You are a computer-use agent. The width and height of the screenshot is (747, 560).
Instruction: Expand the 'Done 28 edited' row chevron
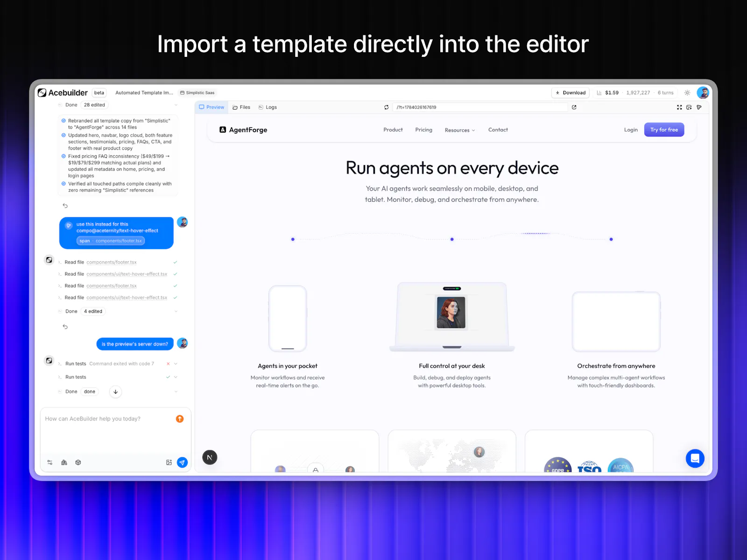pyautogui.click(x=176, y=105)
